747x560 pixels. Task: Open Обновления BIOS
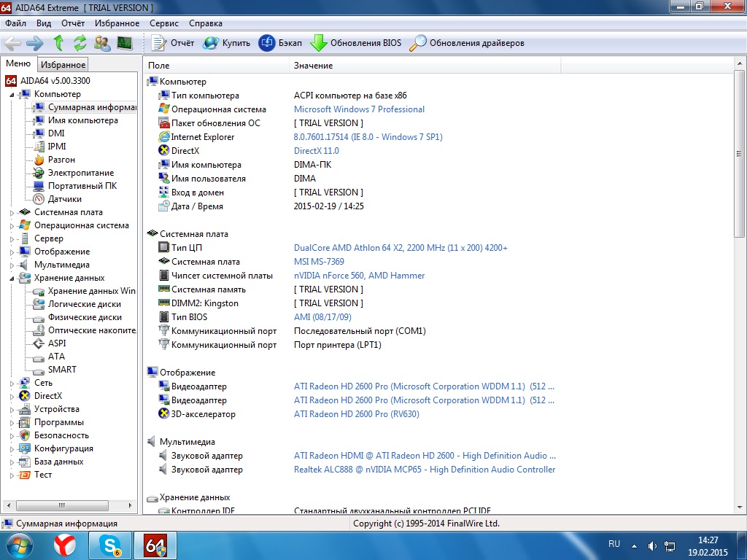355,43
